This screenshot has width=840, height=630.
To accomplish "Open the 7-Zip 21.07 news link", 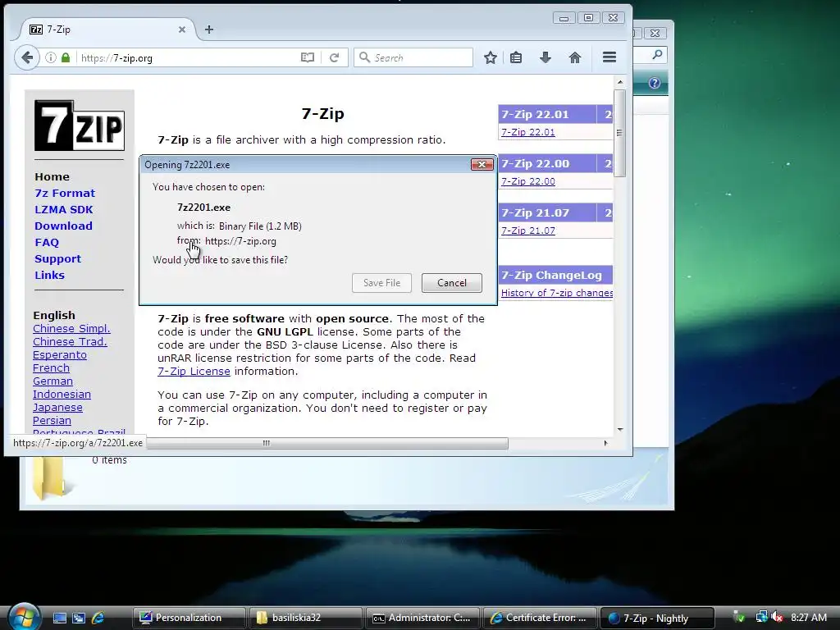I will coord(527,231).
